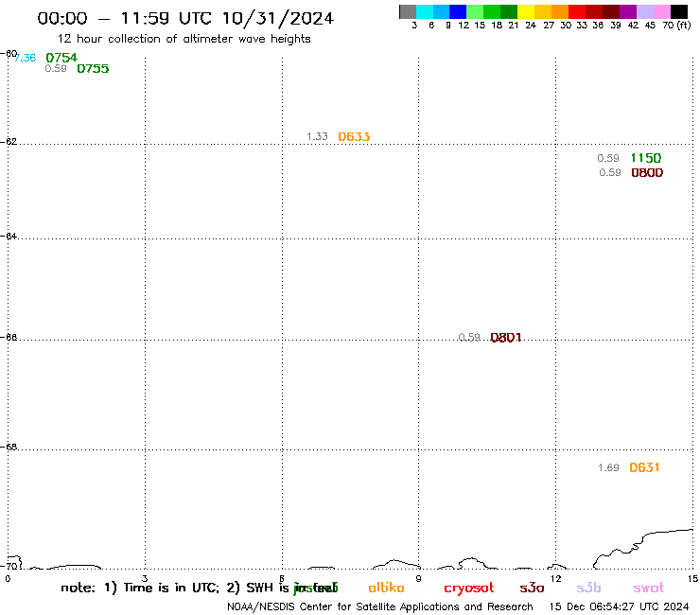This screenshot has width=700, height=615.
Task: Click the 1.69 wave height value
Action: [608, 467]
